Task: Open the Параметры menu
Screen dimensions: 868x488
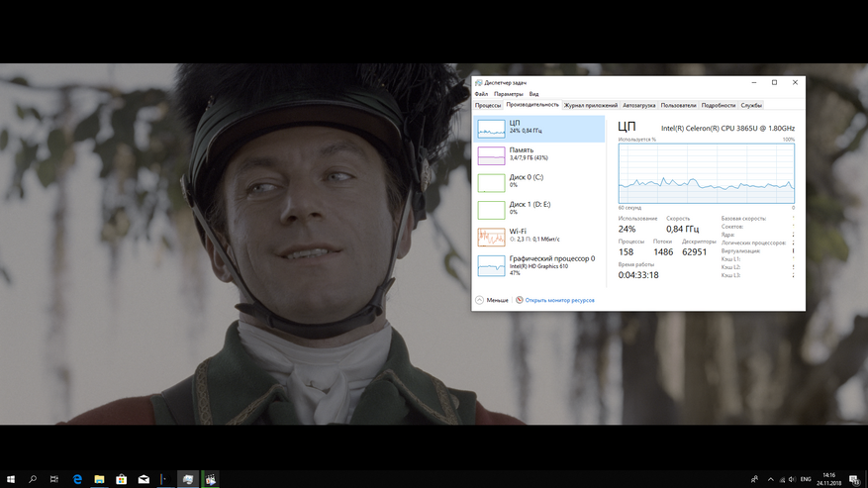Action: pyautogui.click(x=509, y=94)
